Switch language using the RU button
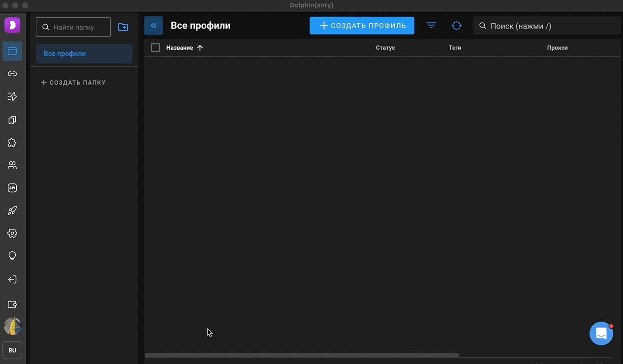Screen dimensions: 623x364 (12, 350)
